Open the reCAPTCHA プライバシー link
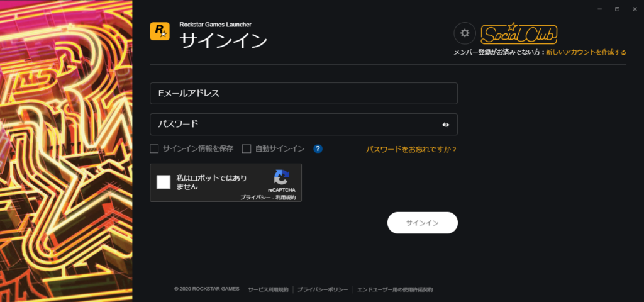644x302 pixels. point(254,197)
